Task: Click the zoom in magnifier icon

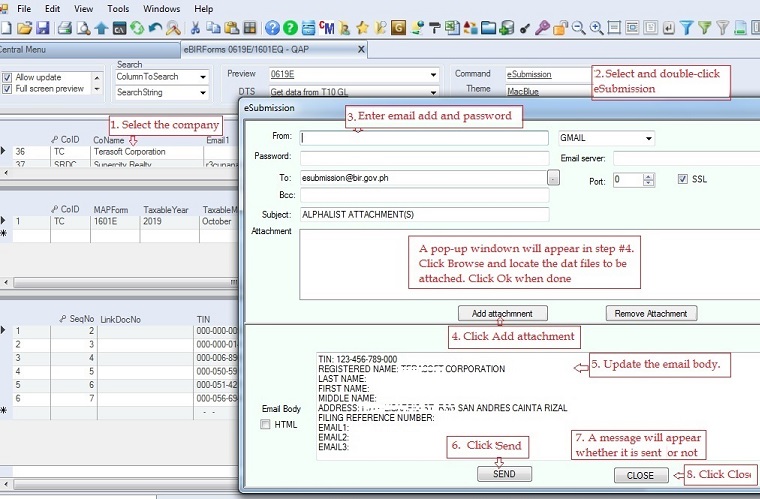Action: 596,28
